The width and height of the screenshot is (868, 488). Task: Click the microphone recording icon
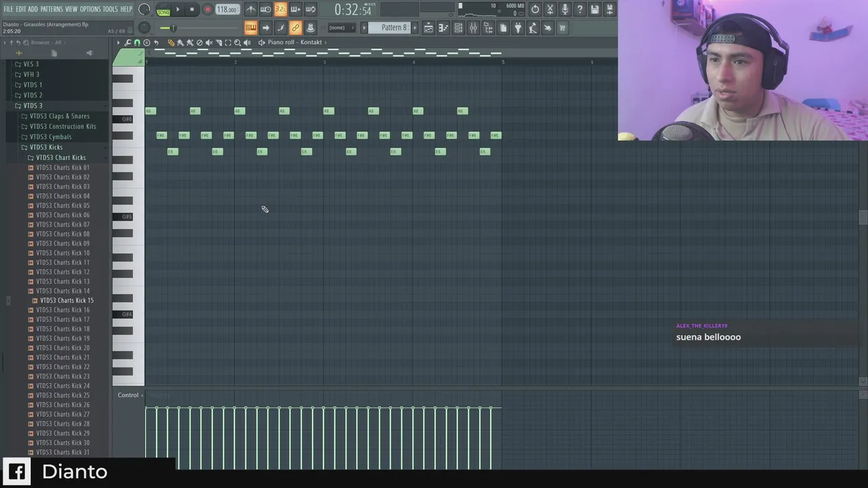click(x=565, y=9)
